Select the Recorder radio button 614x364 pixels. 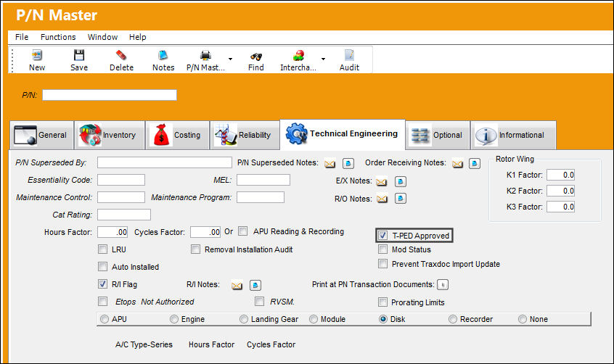click(453, 319)
